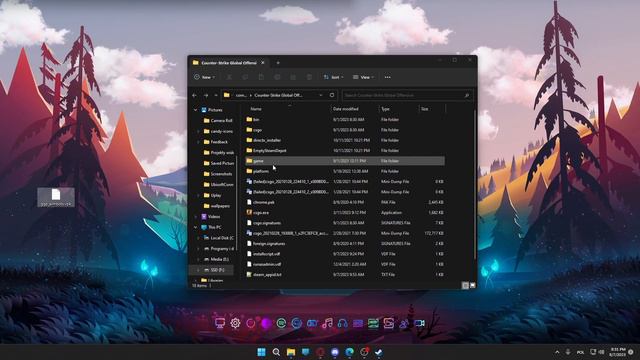640x360 pixels.
Task: Expand the candy-icons folder in the tree
Action: [198, 131]
